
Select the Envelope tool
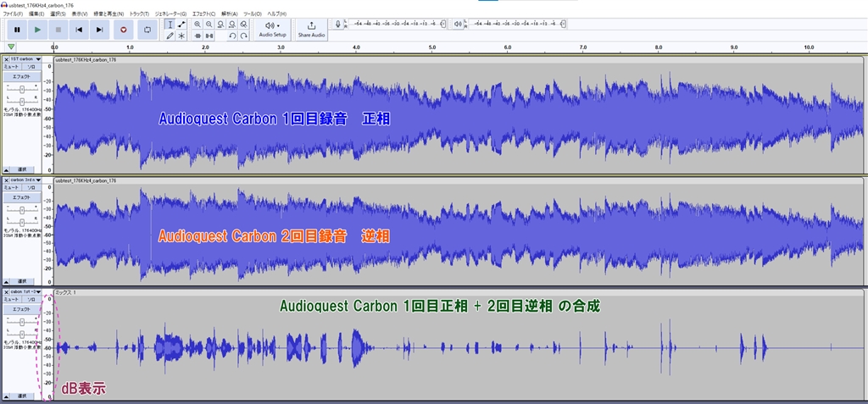tap(181, 25)
